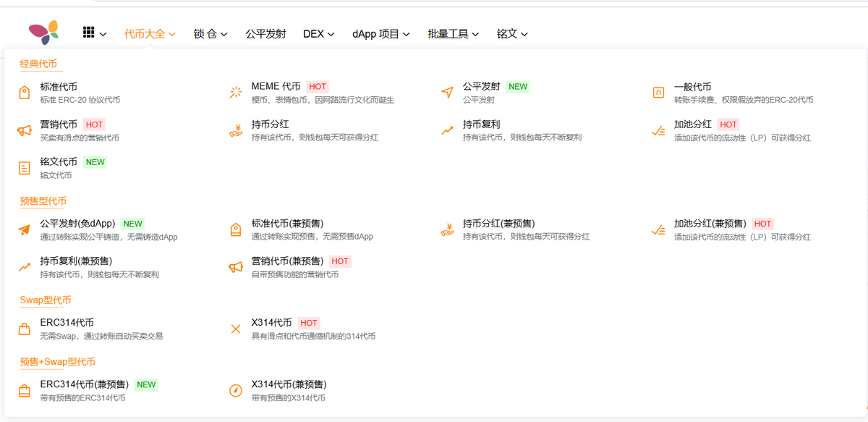Click the HOT badge beside MEME 代币

pyautogui.click(x=318, y=86)
